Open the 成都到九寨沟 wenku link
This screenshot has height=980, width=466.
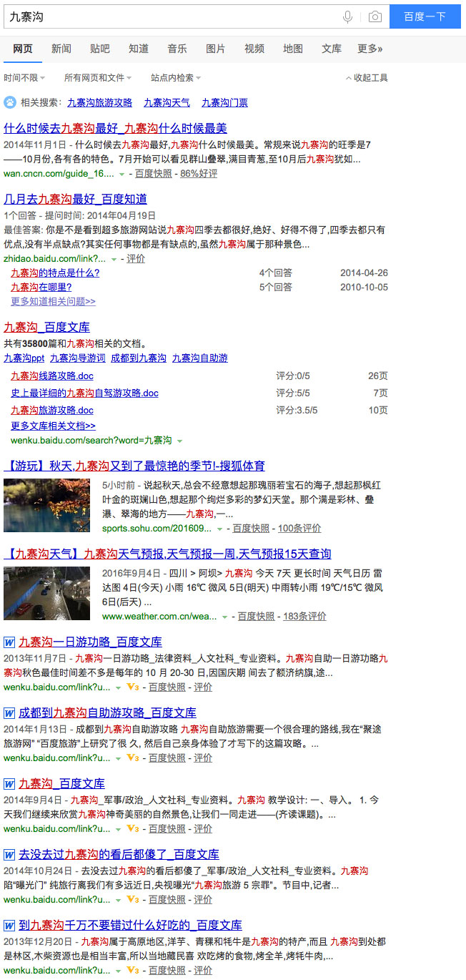tap(139, 358)
